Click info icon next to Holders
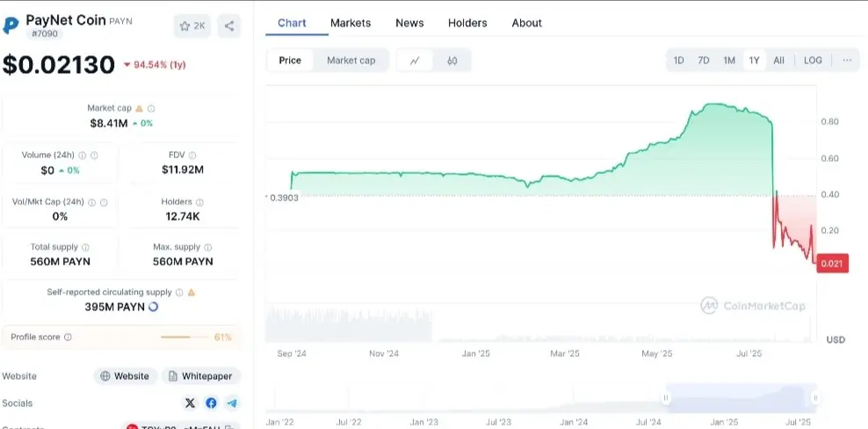Viewport: 868px width, 429px height. coord(199,202)
